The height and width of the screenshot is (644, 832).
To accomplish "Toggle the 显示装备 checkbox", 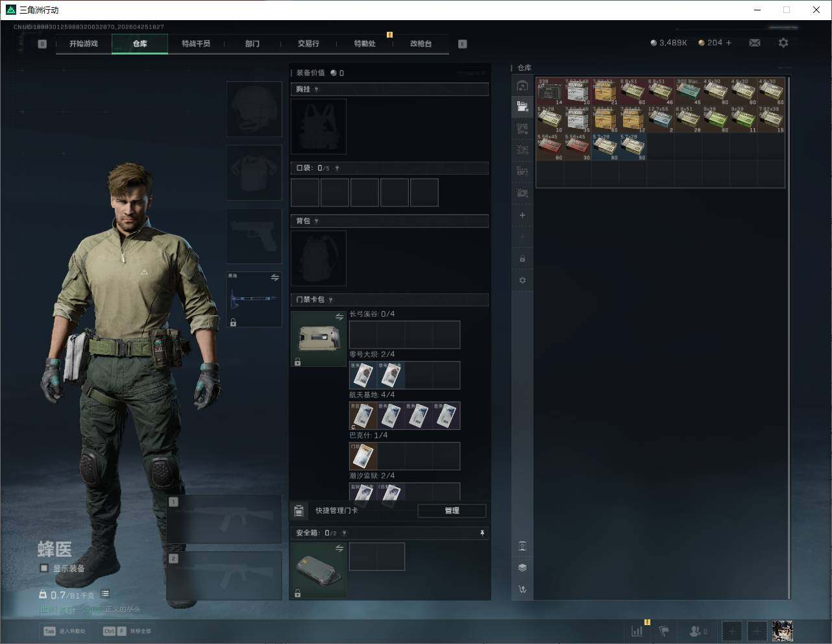I will point(44,568).
